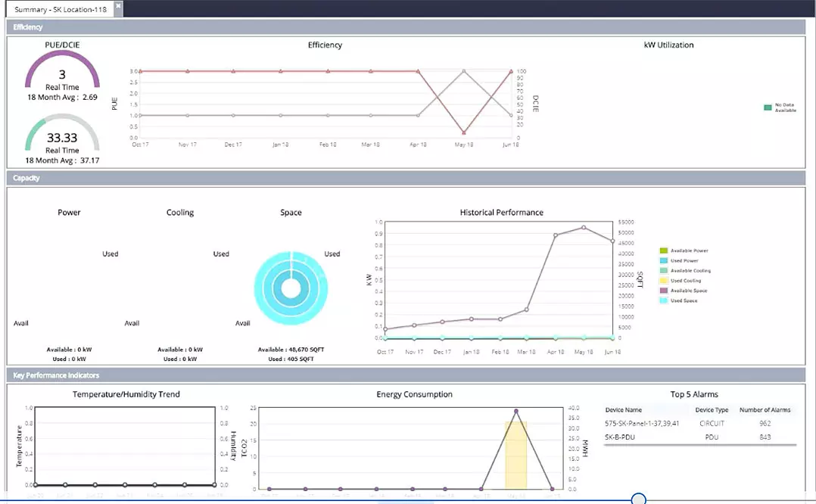Click the Device Type column header
Image resolution: width=816 pixels, height=504 pixels.
[712, 410]
